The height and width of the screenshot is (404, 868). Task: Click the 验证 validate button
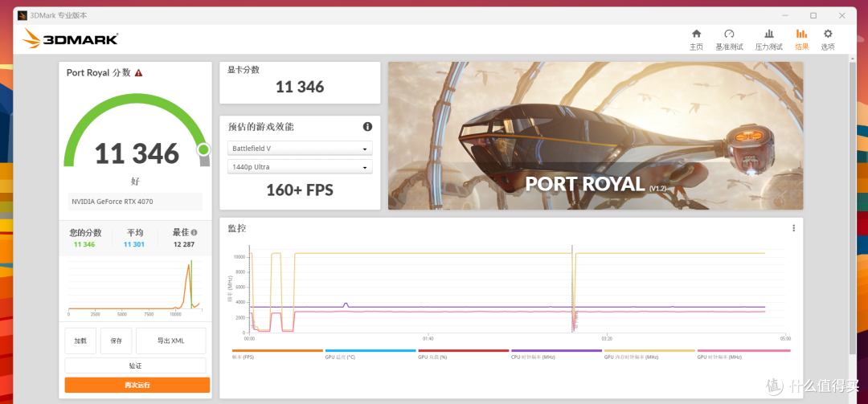tap(135, 365)
